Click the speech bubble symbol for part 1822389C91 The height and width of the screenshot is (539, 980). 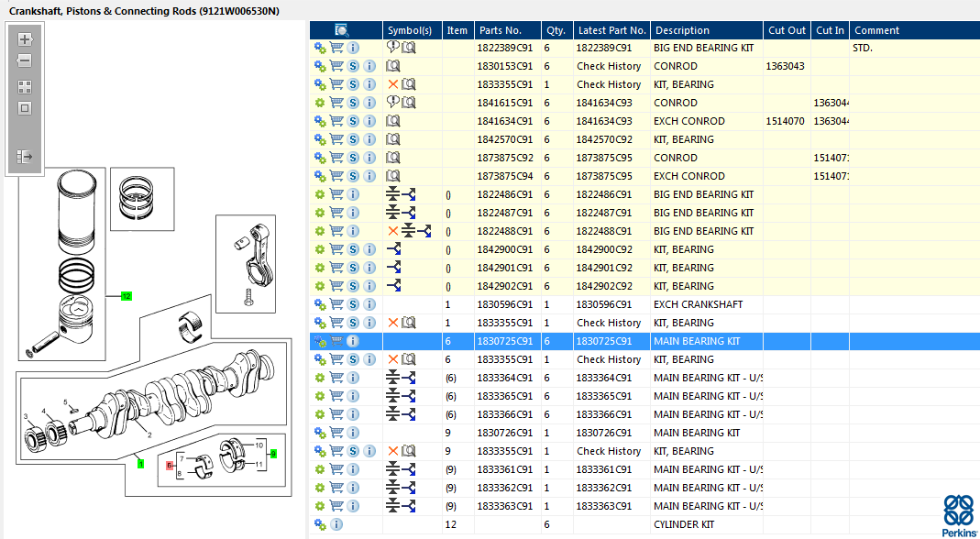click(x=393, y=48)
